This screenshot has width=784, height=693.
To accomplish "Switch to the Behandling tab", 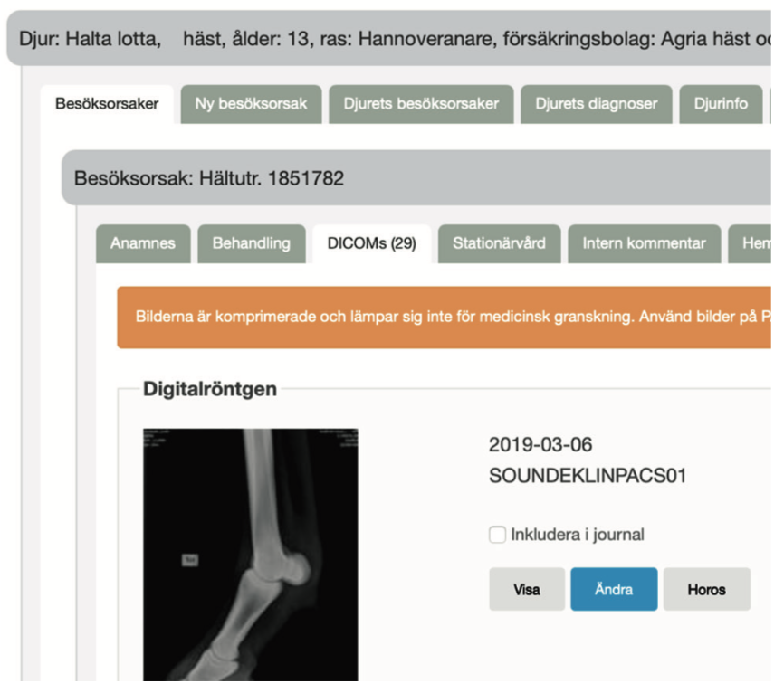I will pos(252,243).
